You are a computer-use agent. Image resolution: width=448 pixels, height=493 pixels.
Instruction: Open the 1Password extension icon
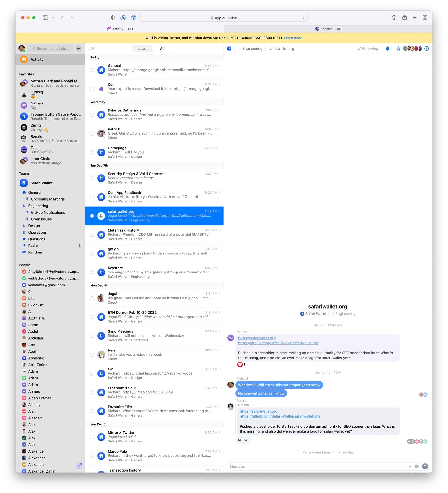click(133, 18)
